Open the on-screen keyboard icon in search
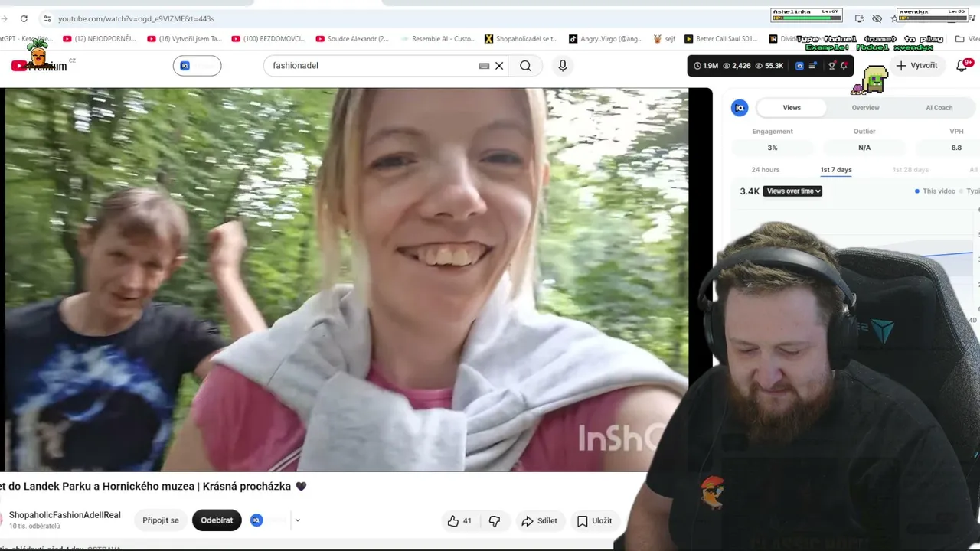Screen dimensions: 980x551 click(x=484, y=66)
